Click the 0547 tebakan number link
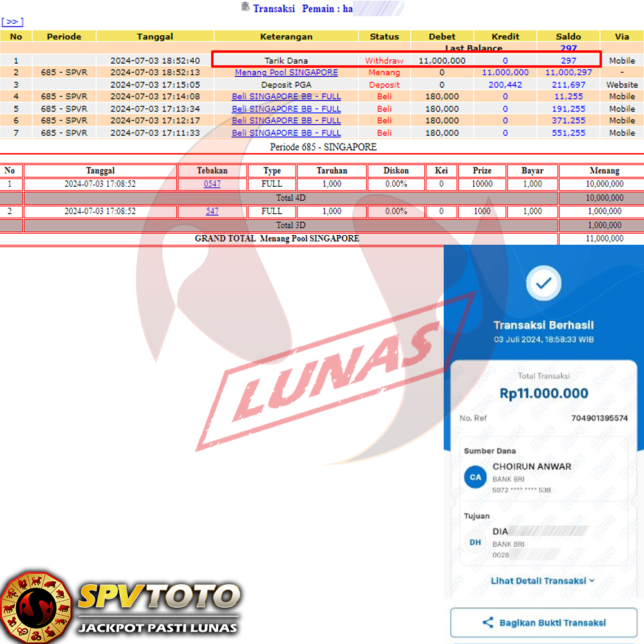Image resolution: width=644 pixels, height=644 pixels. tap(212, 184)
